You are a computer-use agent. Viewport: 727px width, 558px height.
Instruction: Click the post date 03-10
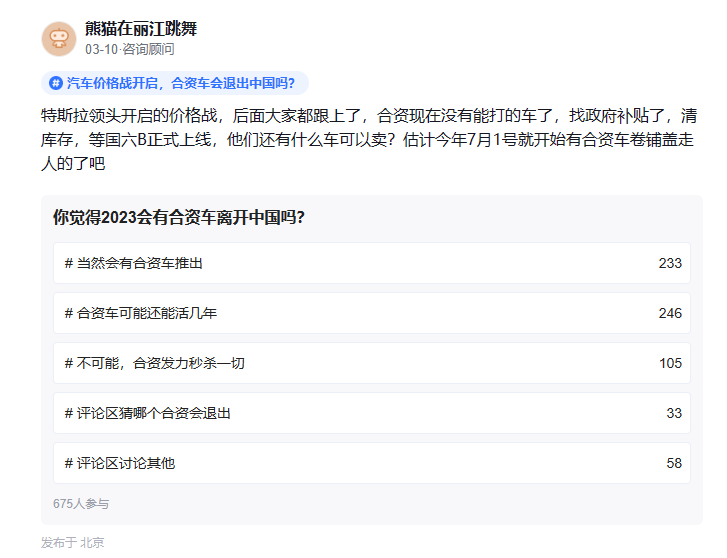pos(101,49)
